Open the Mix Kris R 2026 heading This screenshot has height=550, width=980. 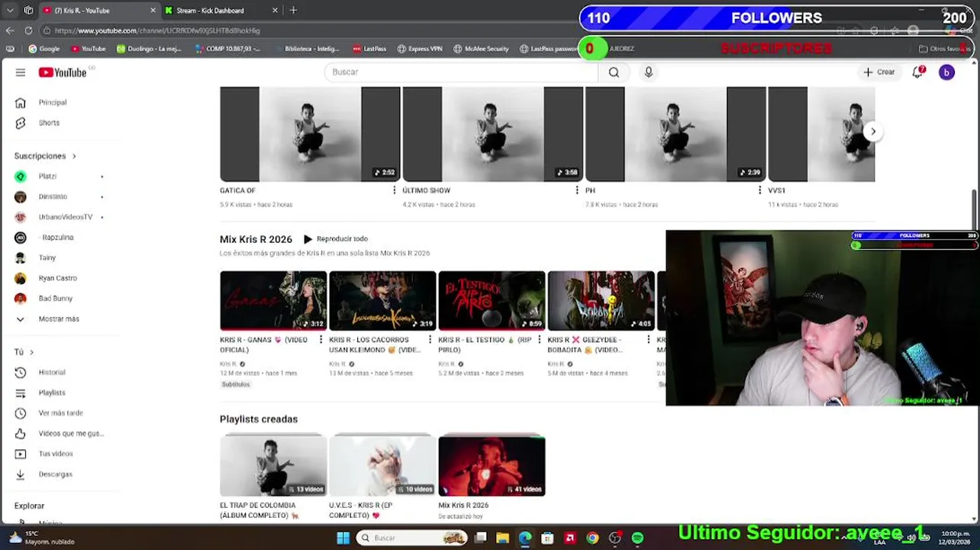pyautogui.click(x=256, y=239)
